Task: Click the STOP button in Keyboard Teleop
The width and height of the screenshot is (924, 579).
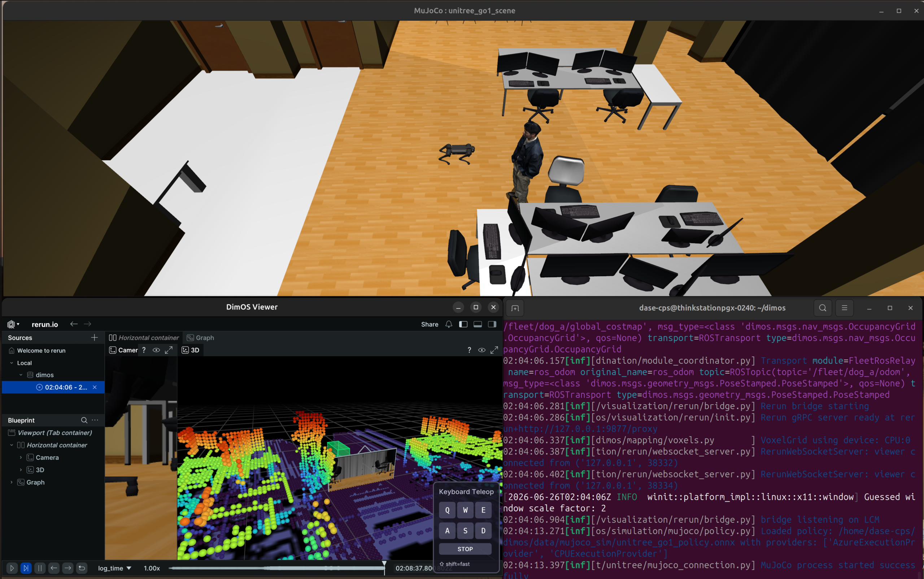Action: [465, 549]
